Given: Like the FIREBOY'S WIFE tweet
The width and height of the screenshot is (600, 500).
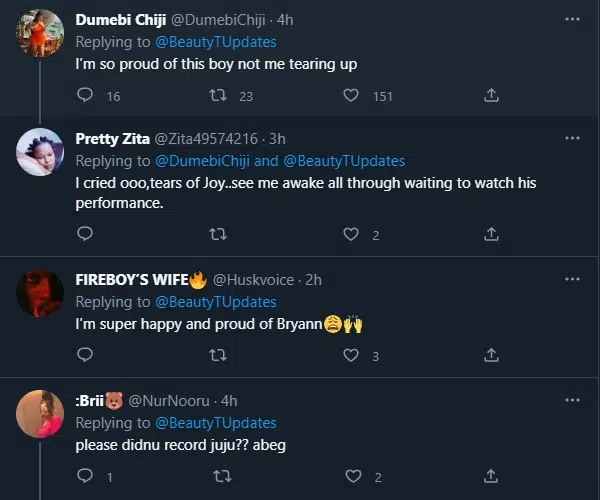Looking at the screenshot, I should coord(351,355).
